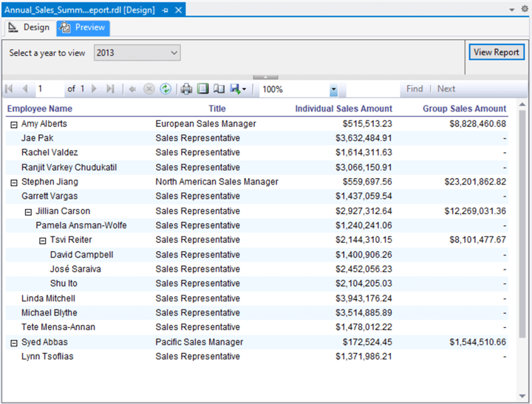
Task: Click $23,201,862.82 group amount
Action: [475, 182]
